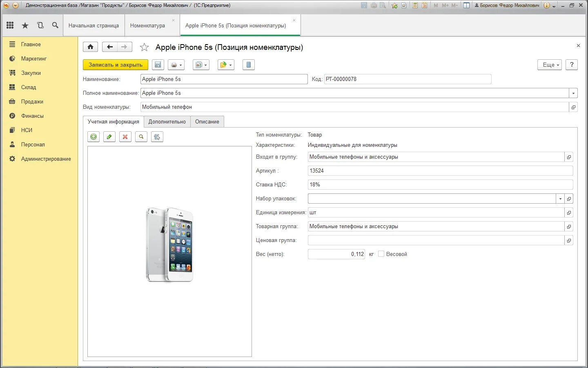Add an image with the green plus icon
The image size is (588, 368).
point(94,137)
